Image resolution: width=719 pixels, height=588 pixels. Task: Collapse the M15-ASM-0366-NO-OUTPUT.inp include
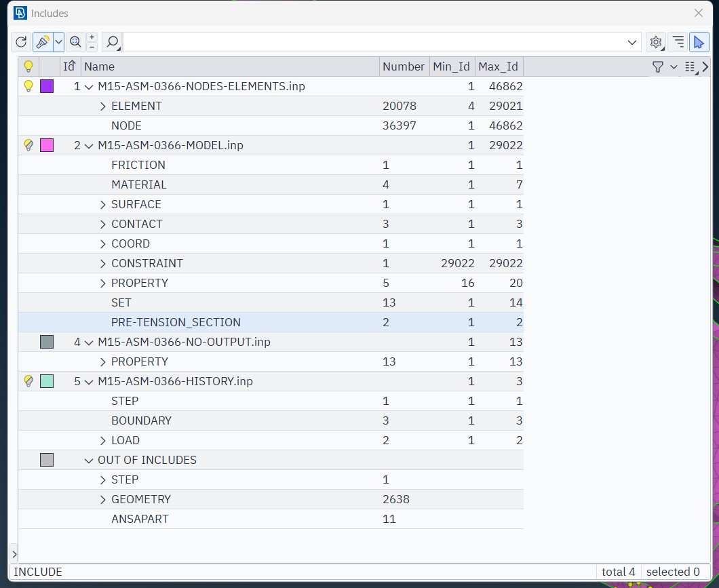coord(89,342)
